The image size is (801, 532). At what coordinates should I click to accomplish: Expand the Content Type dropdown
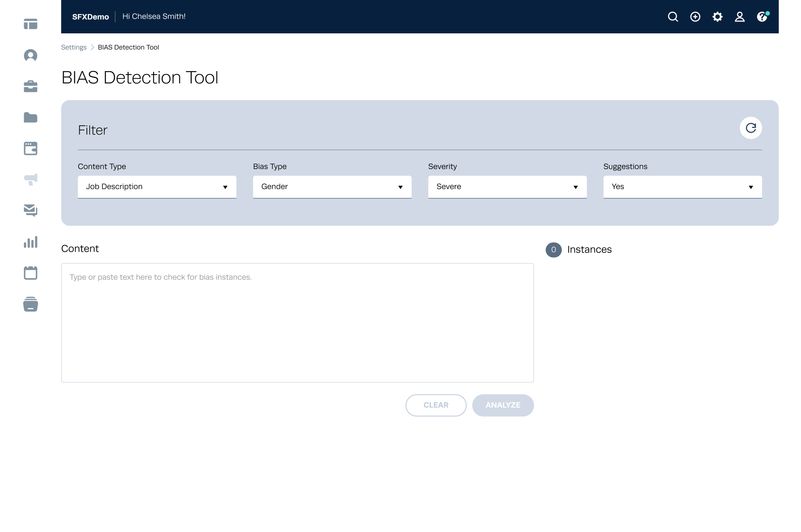tap(157, 187)
